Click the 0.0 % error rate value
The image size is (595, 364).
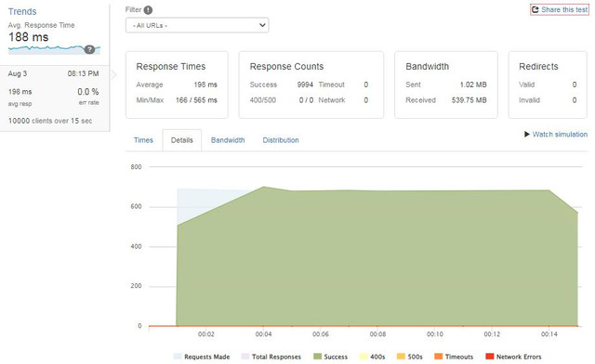point(88,92)
